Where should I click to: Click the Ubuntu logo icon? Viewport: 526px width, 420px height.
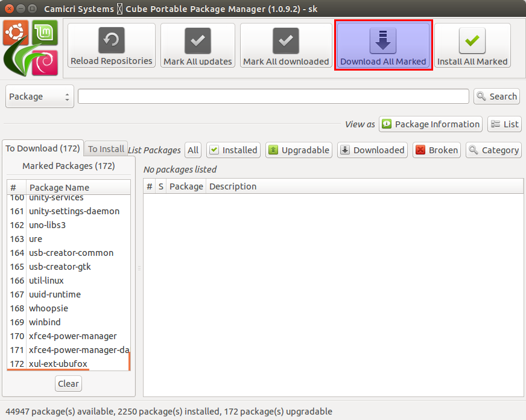(x=14, y=33)
